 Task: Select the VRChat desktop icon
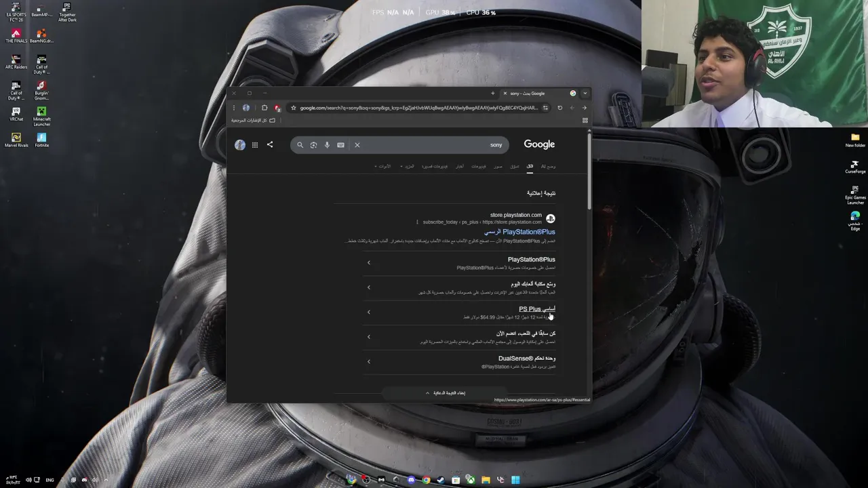[16, 114]
